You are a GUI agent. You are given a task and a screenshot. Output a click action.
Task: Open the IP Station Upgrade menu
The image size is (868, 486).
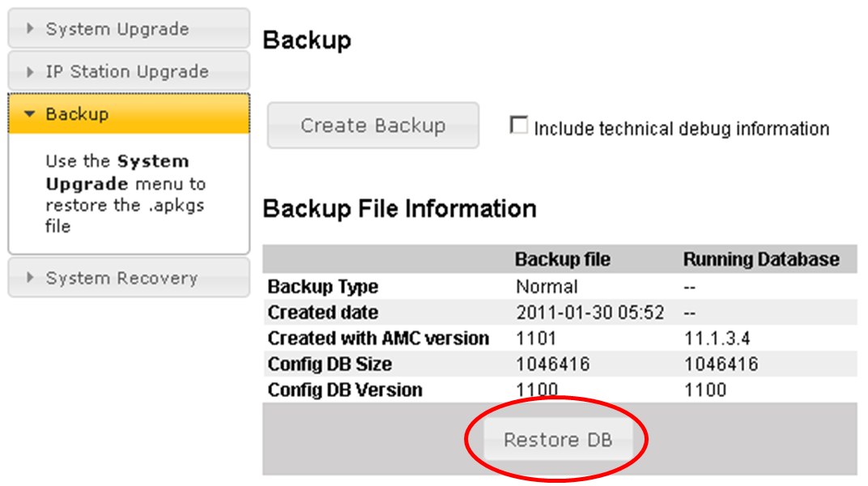127,72
